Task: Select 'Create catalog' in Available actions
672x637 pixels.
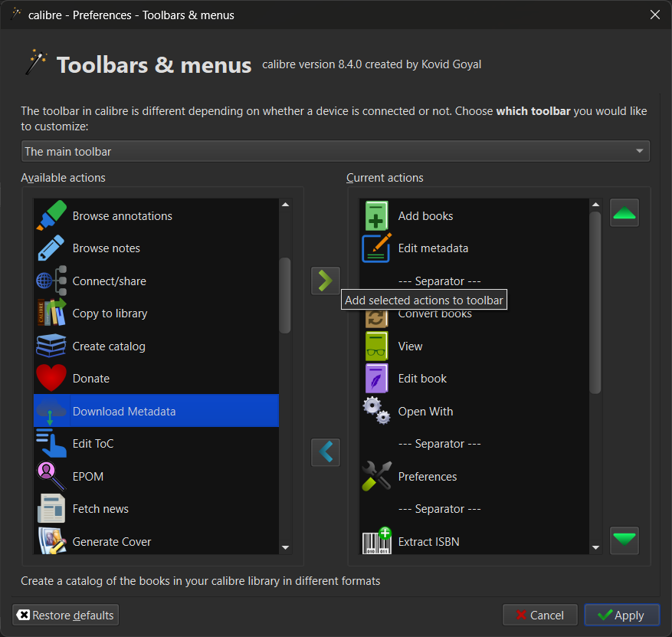Action: (x=156, y=346)
